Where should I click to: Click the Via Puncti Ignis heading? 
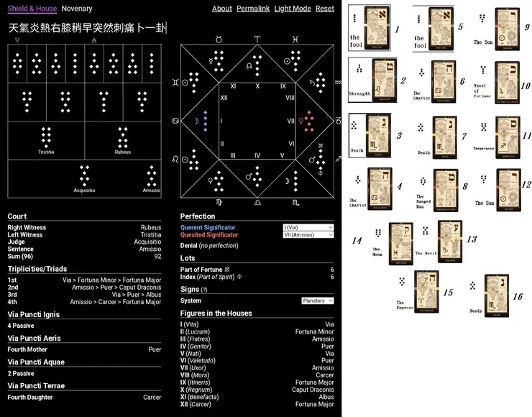(x=34, y=314)
